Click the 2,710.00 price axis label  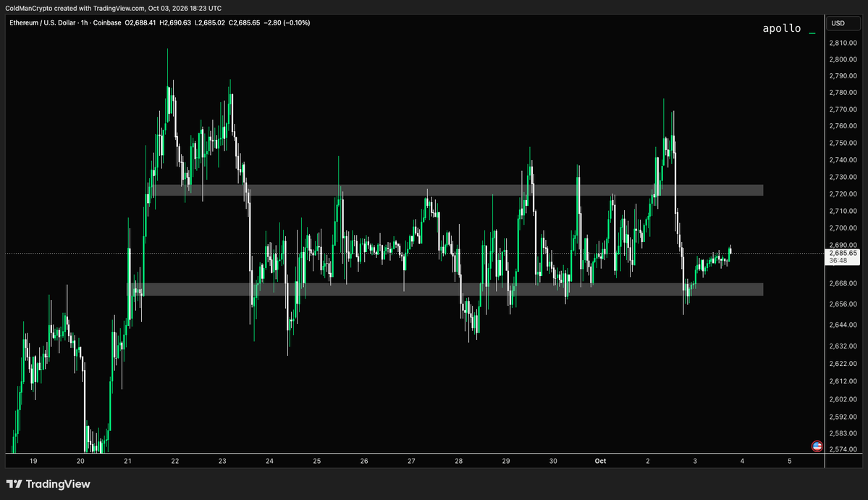(x=843, y=211)
